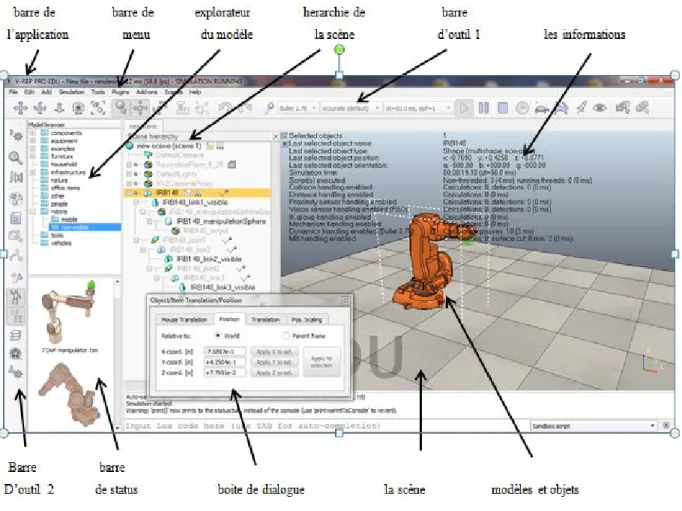
Task: Switch to the Translation tab
Action: (265, 320)
